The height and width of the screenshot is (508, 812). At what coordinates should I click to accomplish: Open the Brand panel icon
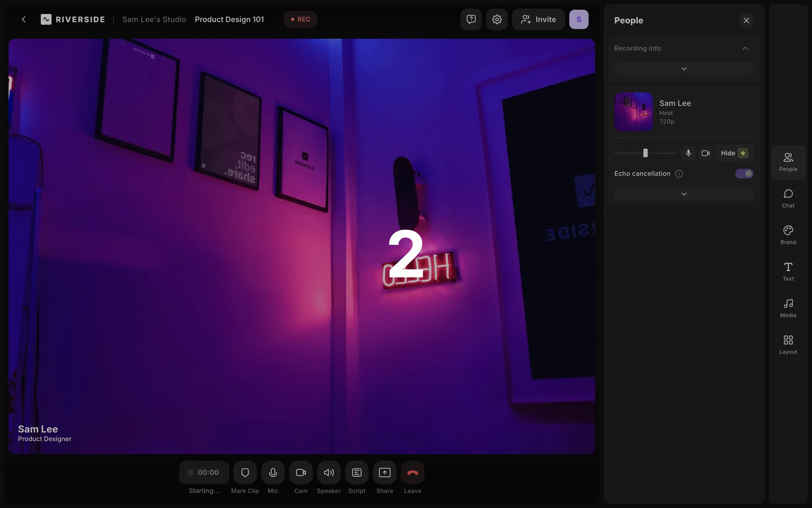click(788, 235)
